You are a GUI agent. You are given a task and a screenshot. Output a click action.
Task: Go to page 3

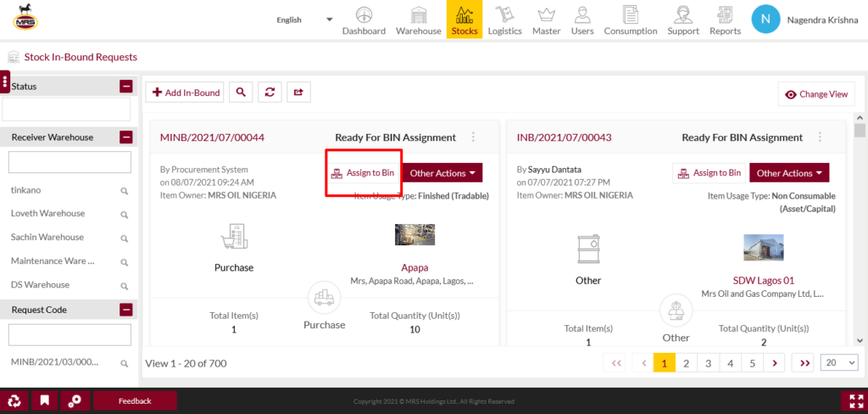708,363
